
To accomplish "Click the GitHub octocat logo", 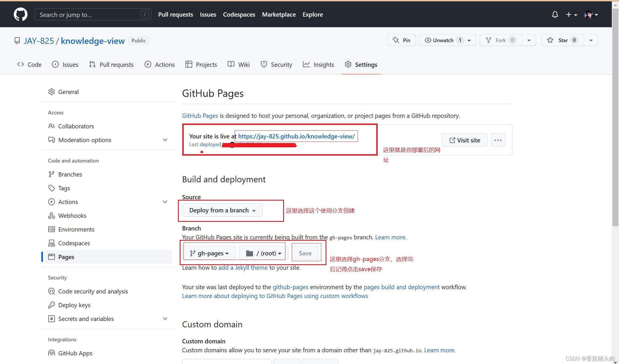I will click(x=21, y=14).
